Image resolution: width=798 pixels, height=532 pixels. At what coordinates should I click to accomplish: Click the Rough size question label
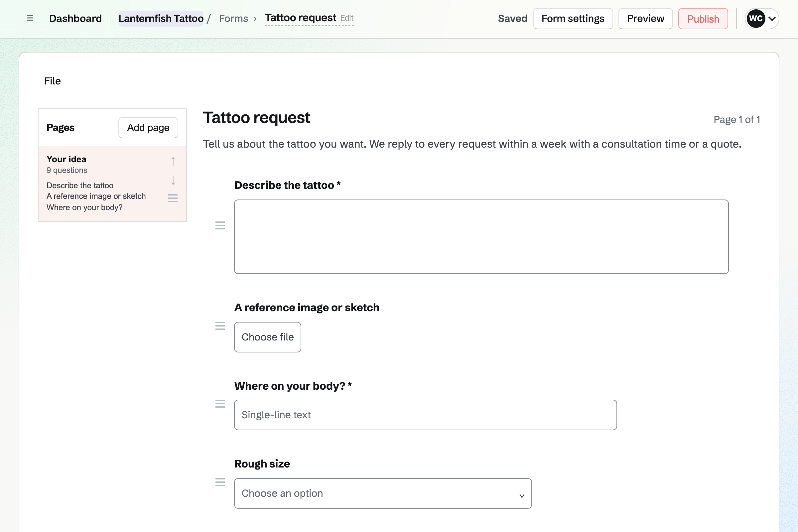262,464
